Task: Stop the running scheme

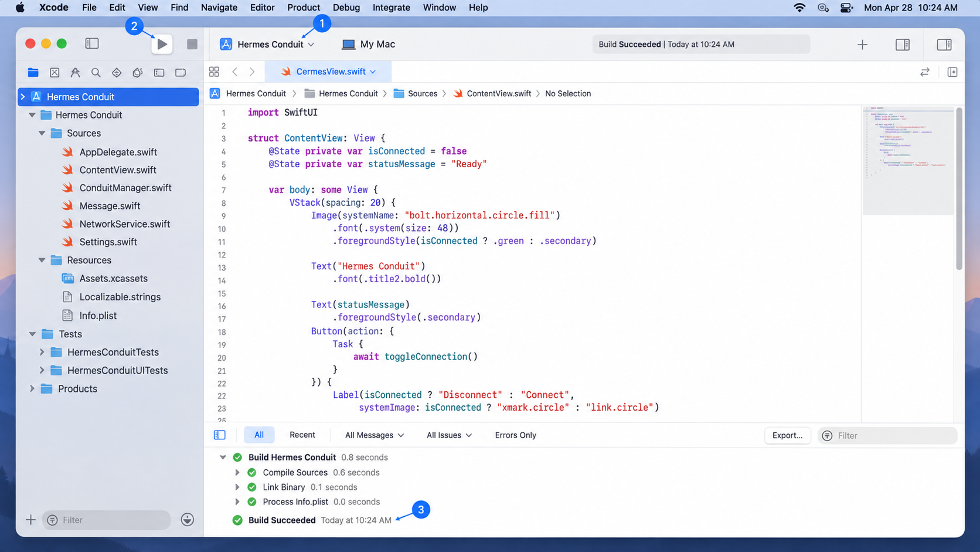Action: pos(192,44)
